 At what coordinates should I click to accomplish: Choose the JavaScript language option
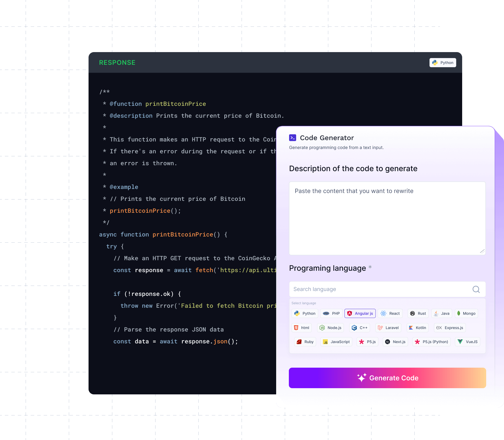click(x=336, y=342)
